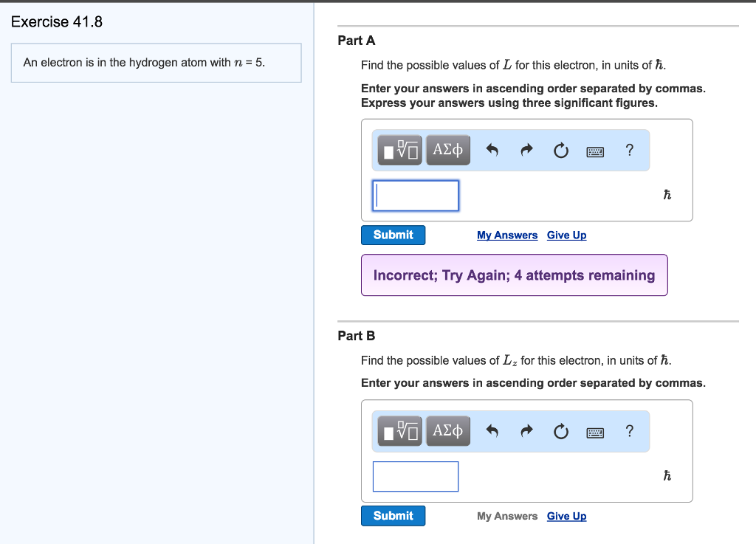Show keyboard shortcuts icon in Part B
Viewport: 756px width, 544px height.
(596, 433)
